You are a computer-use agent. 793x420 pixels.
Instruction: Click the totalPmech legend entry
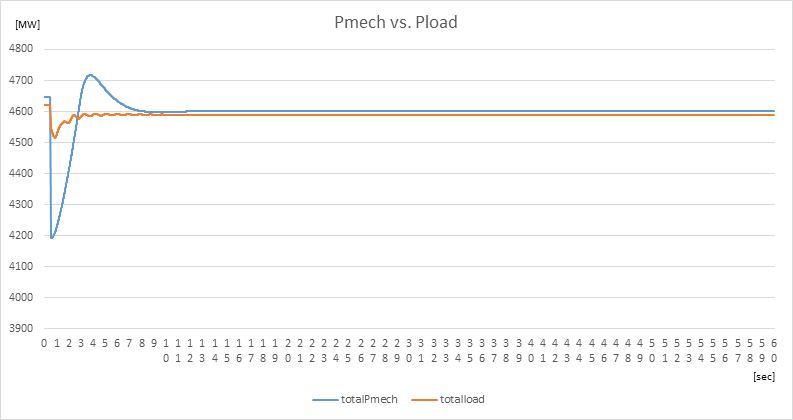(355, 399)
